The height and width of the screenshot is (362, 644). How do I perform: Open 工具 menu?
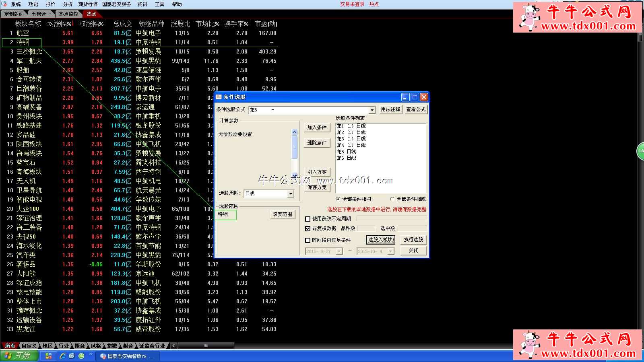159,4
